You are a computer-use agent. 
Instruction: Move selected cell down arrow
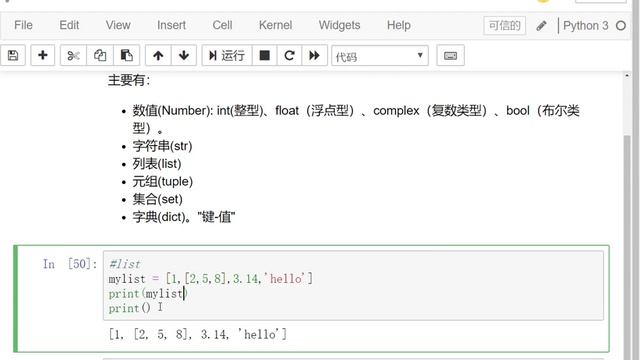184,56
